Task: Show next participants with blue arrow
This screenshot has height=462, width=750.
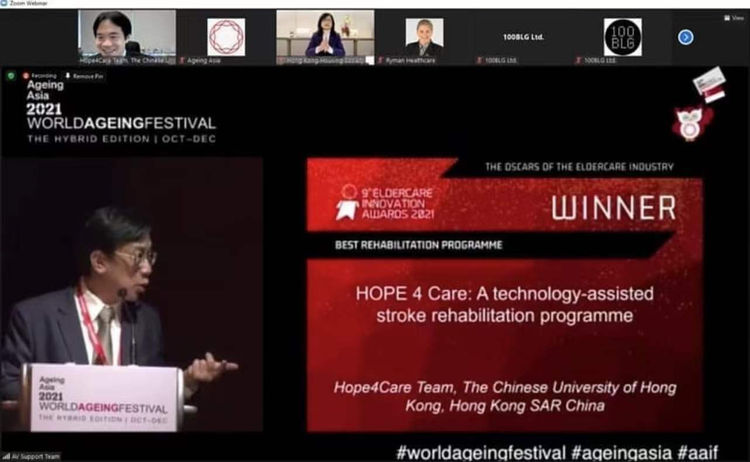Action: (x=685, y=37)
